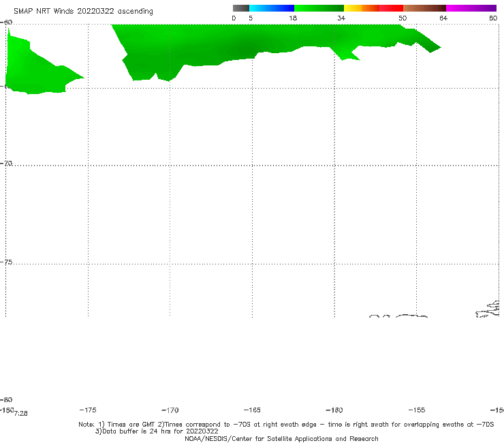Screen dimensions: 504x443
Task: Click the color bar label '34'
Action: (x=341, y=18)
